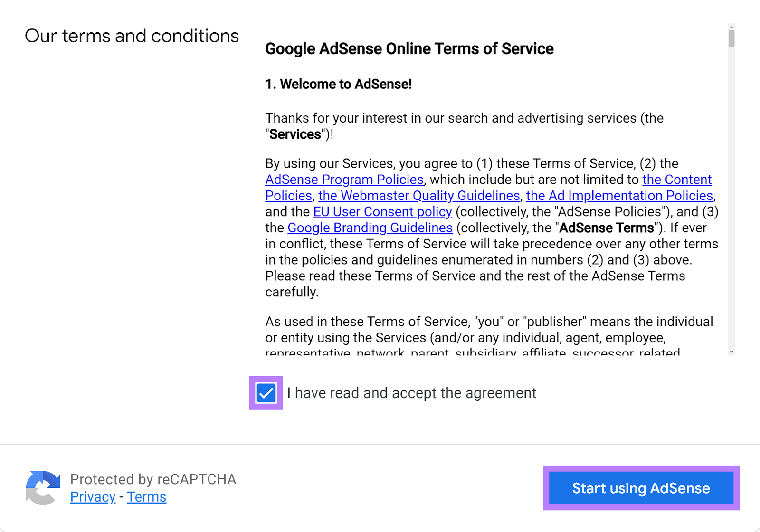The width and height of the screenshot is (760, 532).
Task: Open the EU User Consent policy link
Action: 382,212
